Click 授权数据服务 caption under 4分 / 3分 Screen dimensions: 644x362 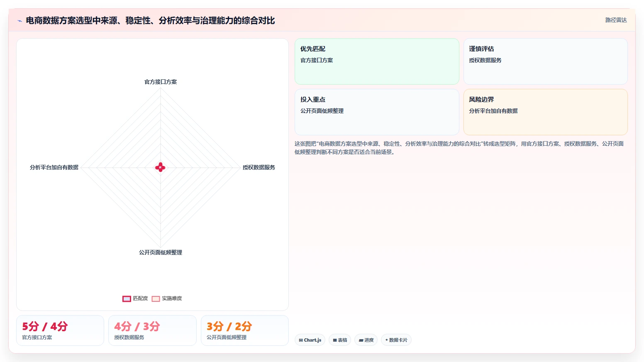(129, 338)
